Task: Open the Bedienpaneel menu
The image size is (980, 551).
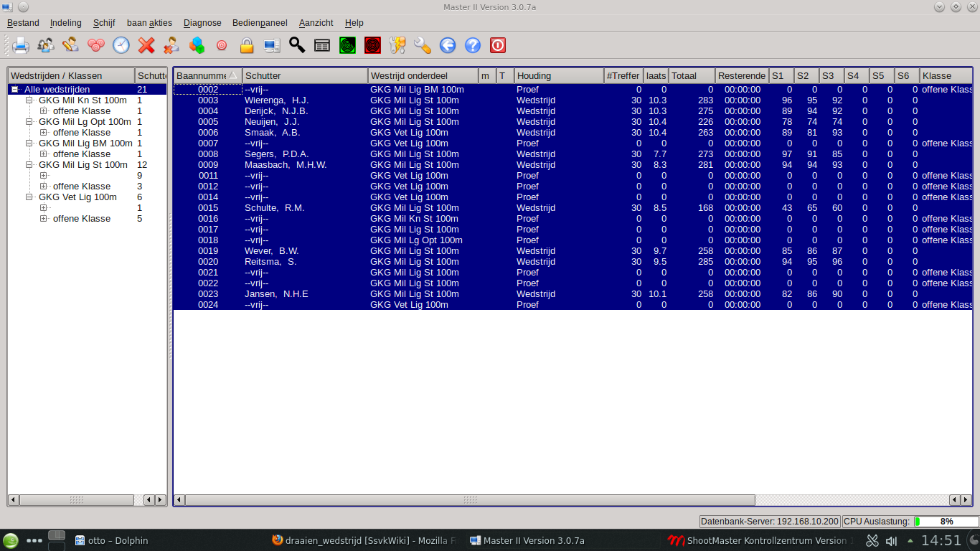Action: click(x=260, y=23)
